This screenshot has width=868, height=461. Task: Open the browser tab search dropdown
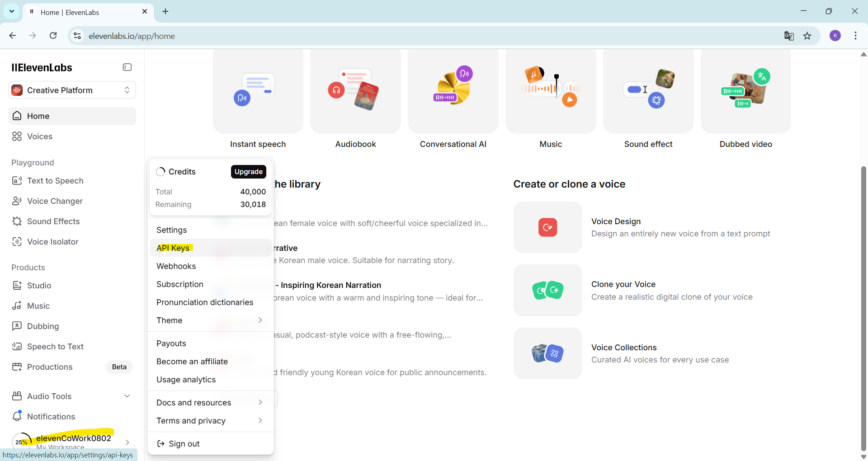[12, 11]
